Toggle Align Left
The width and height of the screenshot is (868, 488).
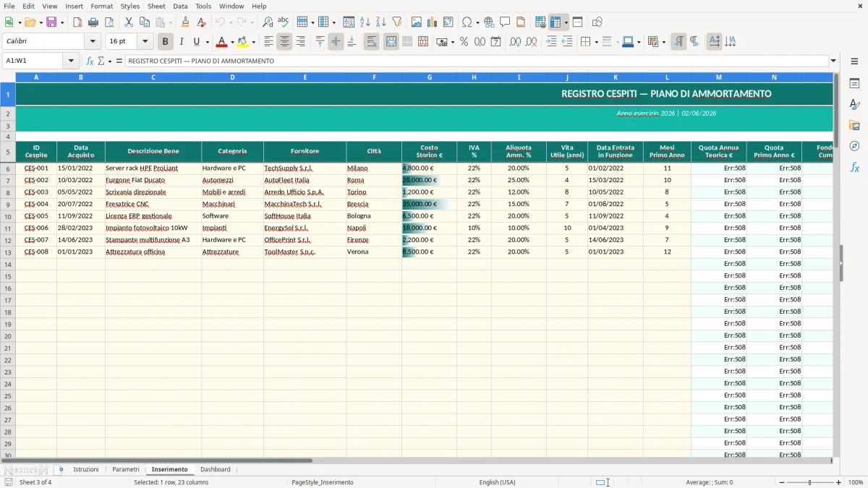[268, 42]
